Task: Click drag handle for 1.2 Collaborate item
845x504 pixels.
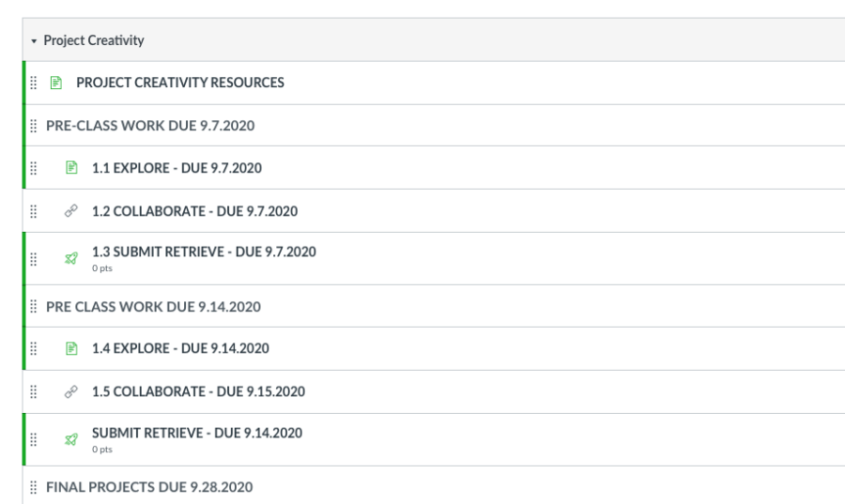Action: coord(34,211)
